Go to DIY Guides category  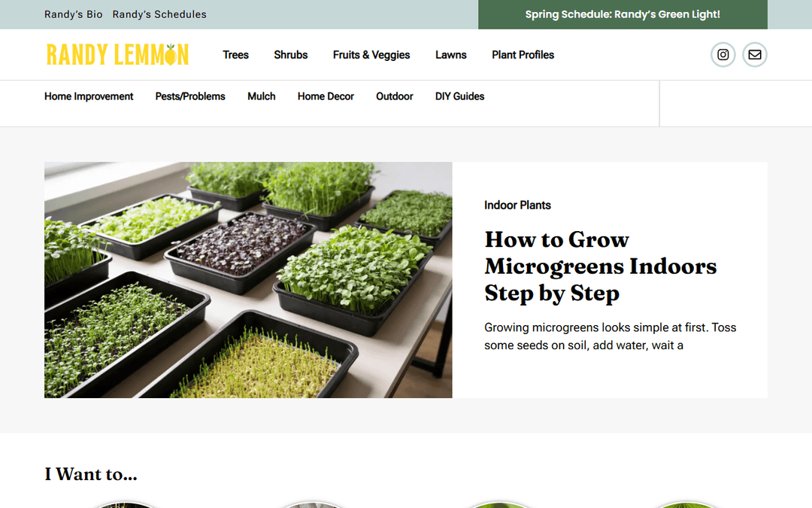pos(460,96)
